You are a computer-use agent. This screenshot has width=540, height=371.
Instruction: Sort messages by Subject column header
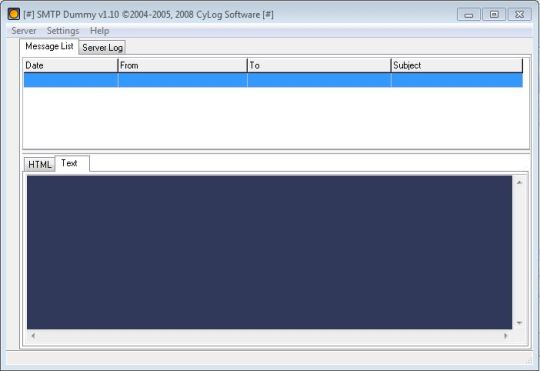[x=457, y=65]
